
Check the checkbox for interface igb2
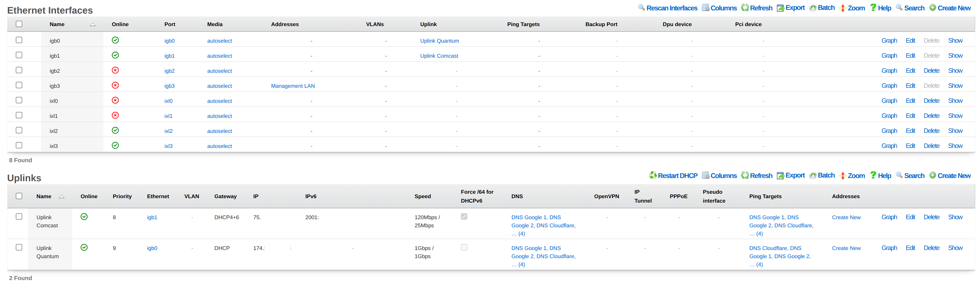(19, 70)
